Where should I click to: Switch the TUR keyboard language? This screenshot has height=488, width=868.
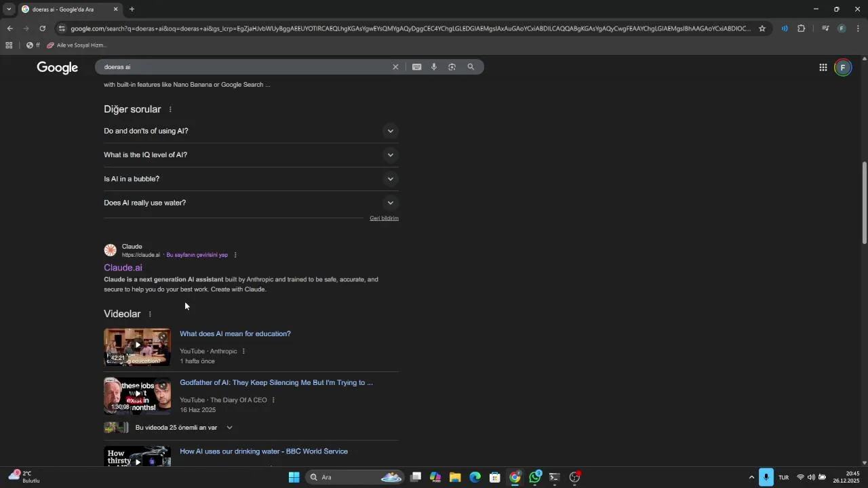pos(783,477)
